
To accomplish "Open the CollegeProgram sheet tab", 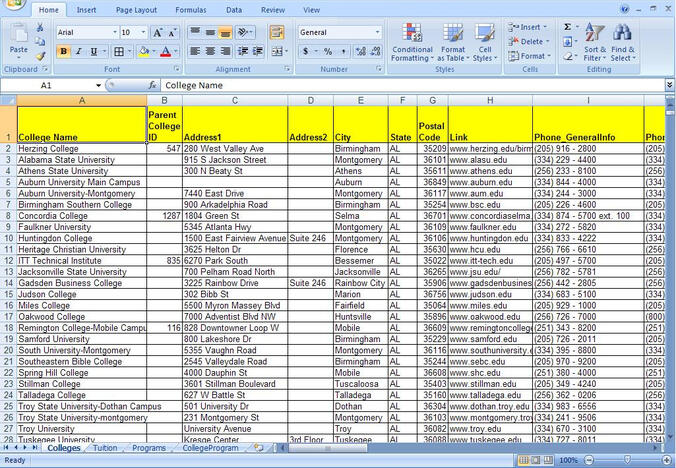I will (210, 448).
